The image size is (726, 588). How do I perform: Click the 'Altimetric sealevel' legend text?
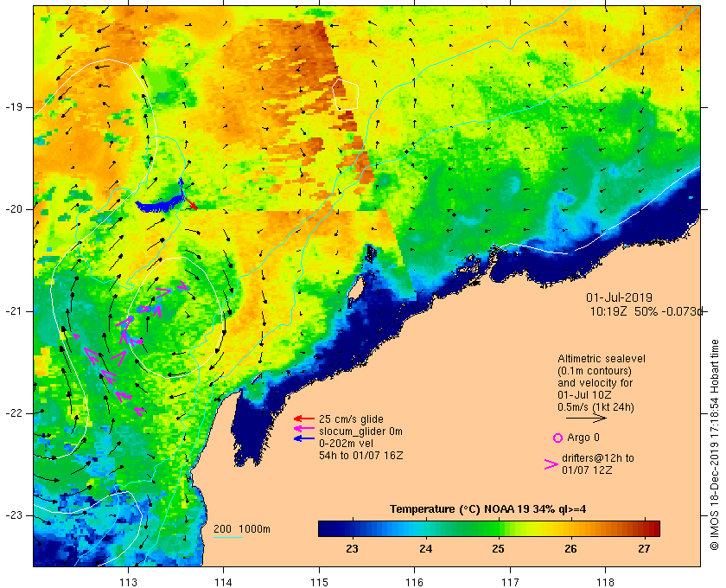(601, 359)
